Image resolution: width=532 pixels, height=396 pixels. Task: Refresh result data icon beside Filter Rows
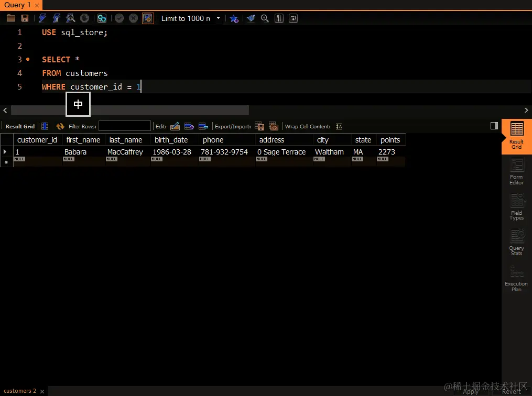[x=60, y=126]
